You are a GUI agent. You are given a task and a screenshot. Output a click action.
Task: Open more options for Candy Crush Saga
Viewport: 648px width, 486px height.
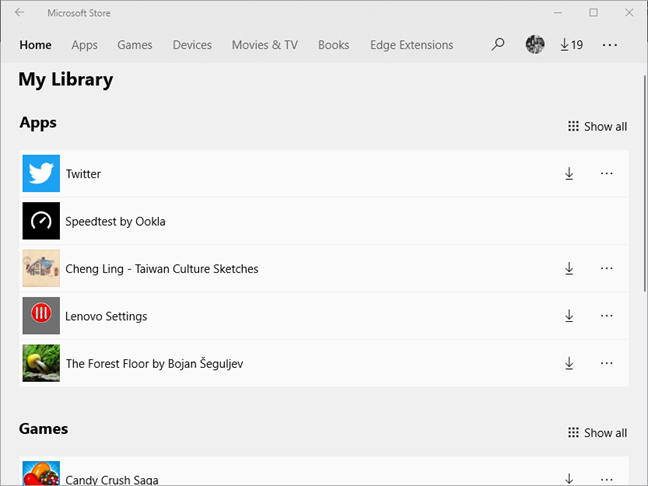pyautogui.click(x=606, y=480)
